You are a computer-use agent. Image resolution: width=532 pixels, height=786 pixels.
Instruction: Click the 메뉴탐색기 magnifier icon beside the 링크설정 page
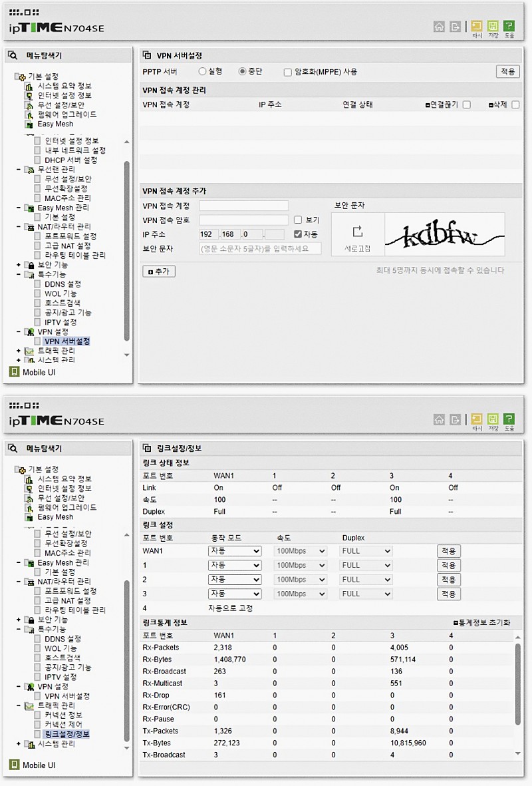click(13, 449)
